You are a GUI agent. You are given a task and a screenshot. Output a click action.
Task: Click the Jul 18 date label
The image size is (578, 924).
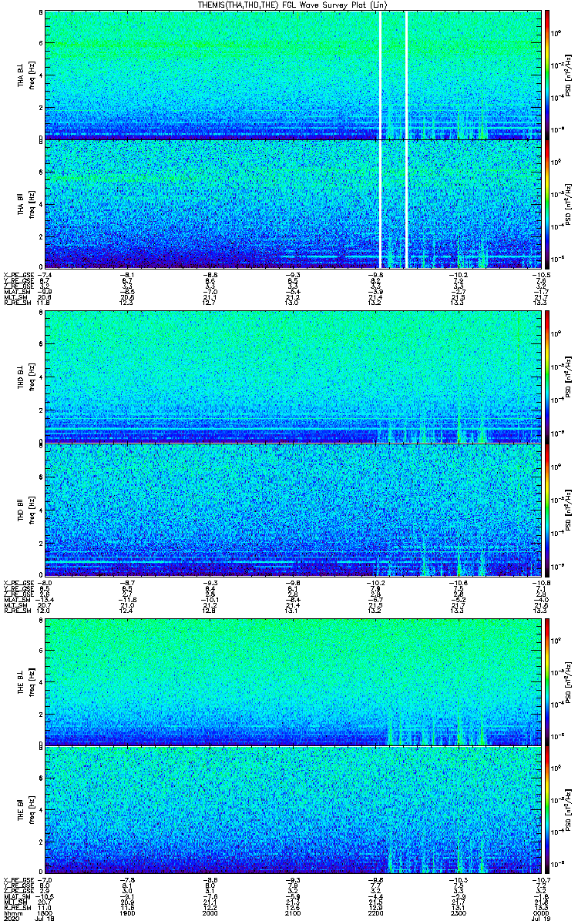45,919
